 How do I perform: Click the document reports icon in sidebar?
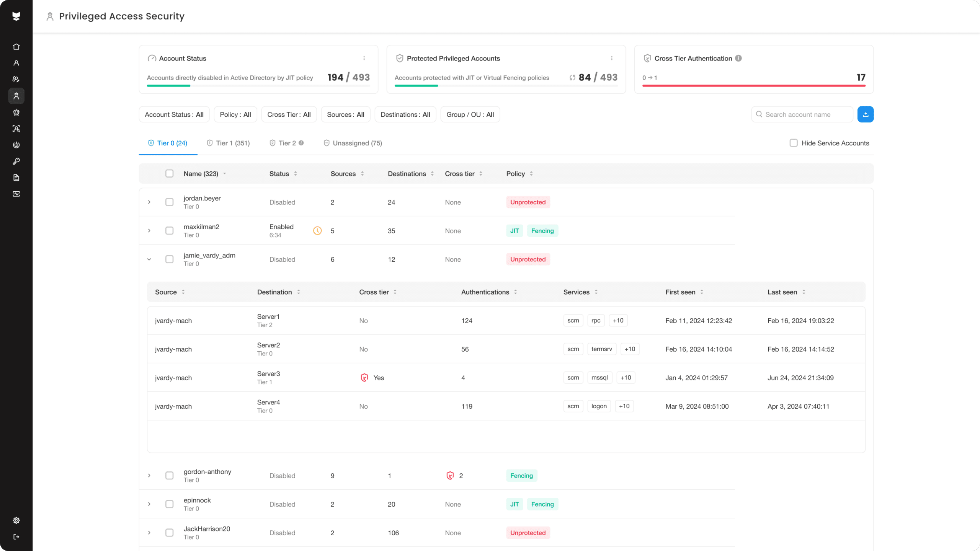click(x=16, y=178)
